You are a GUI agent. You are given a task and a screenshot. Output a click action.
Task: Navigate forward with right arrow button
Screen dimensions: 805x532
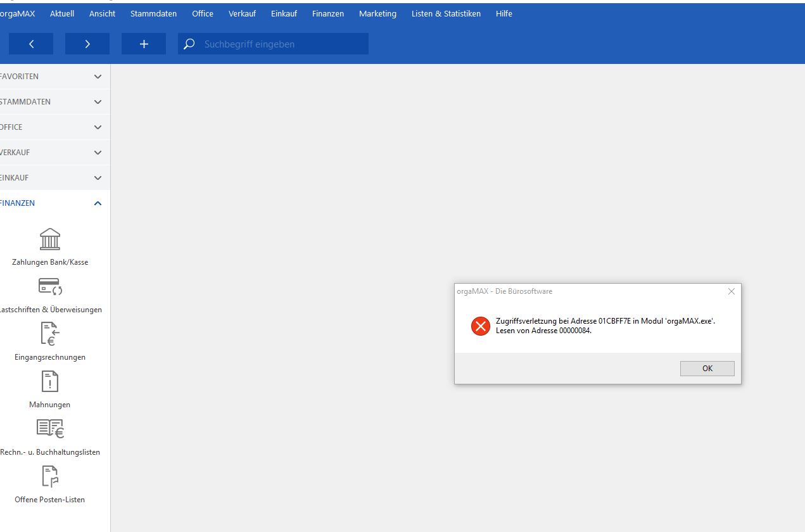click(x=87, y=44)
